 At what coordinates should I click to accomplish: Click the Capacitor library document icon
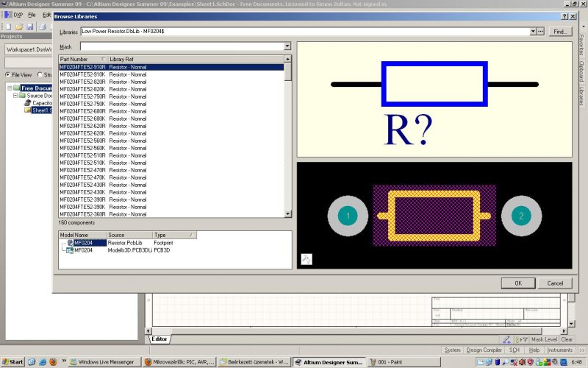click(28, 103)
